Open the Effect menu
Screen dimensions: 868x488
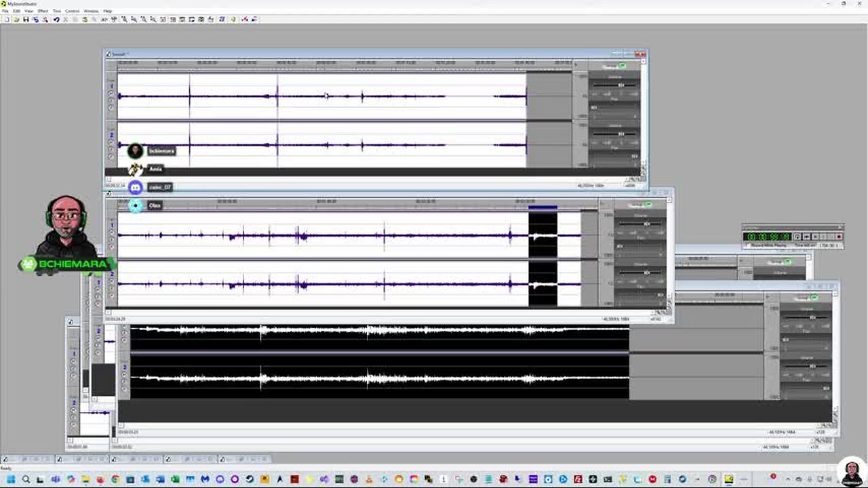tap(43, 11)
